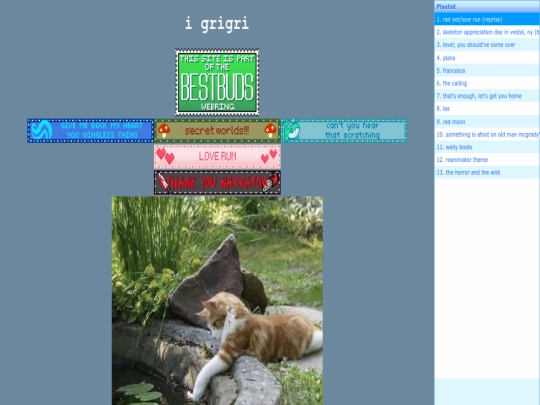The width and height of the screenshot is (540, 405).
Task: Choose track 6 "the calling"
Action: pyautogui.click(x=487, y=83)
